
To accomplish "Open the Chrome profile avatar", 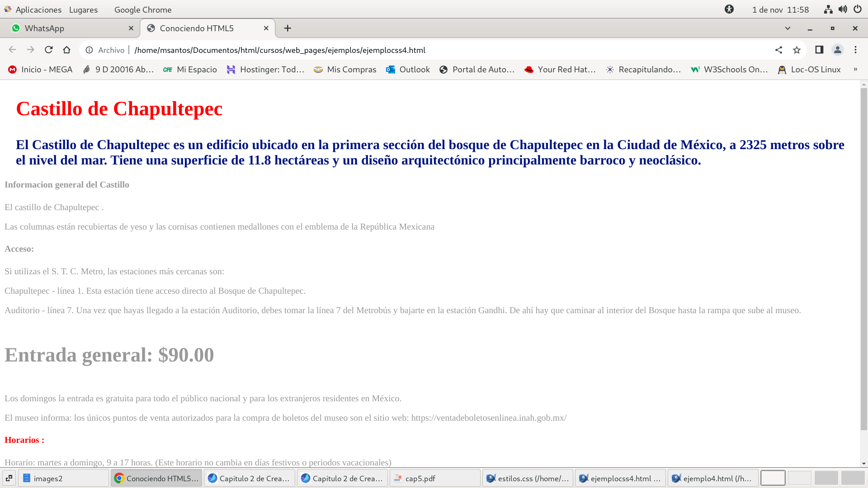I will pyautogui.click(x=837, y=50).
